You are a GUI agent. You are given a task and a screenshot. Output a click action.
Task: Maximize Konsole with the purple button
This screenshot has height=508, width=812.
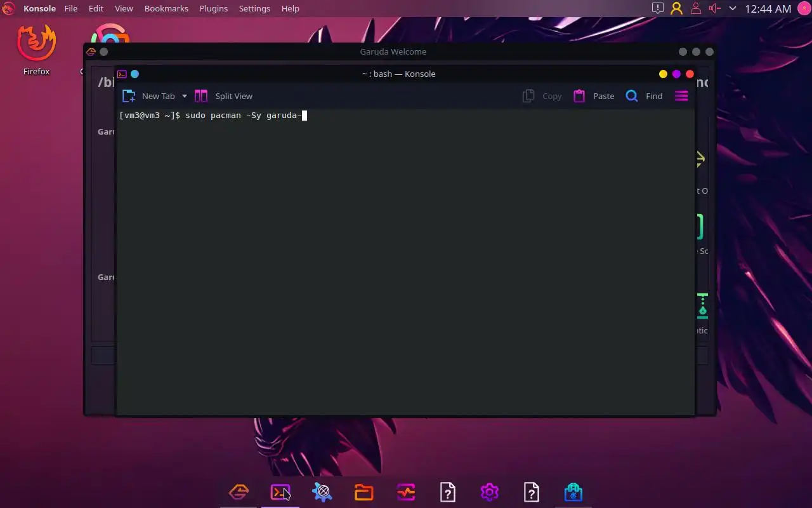[x=676, y=74]
